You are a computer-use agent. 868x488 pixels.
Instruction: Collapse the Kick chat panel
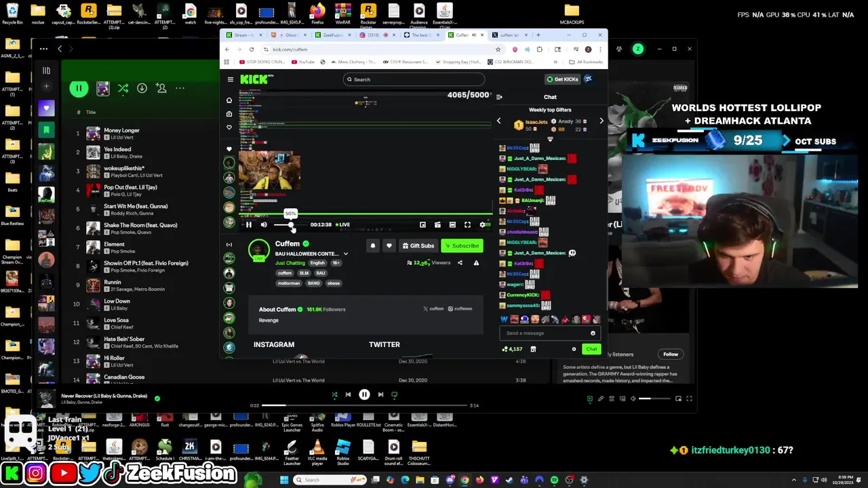click(x=499, y=97)
